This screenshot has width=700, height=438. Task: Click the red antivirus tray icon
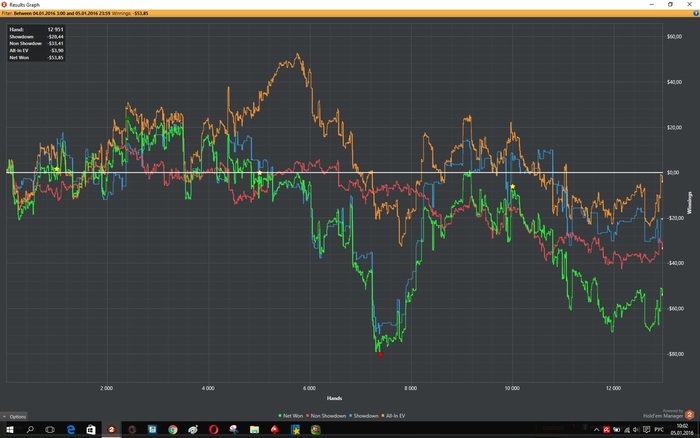tap(607, 430)
